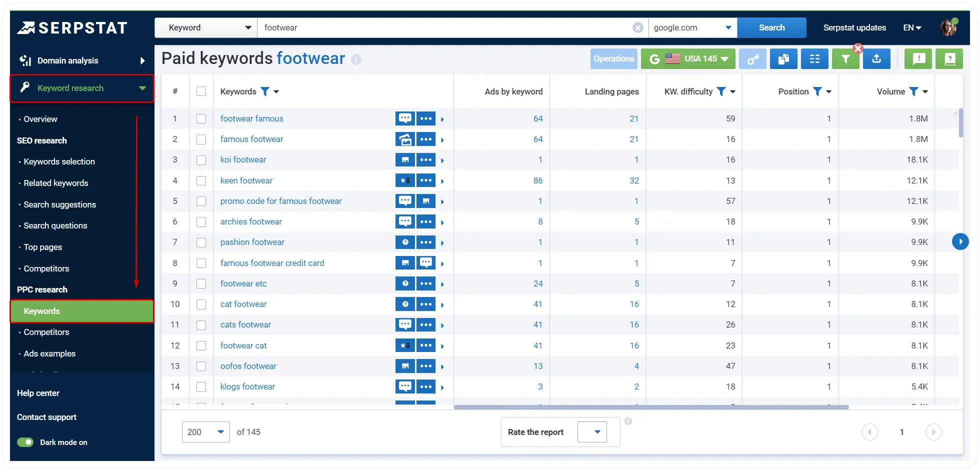Check the cat footwear row checkbox

click(201, 304)
